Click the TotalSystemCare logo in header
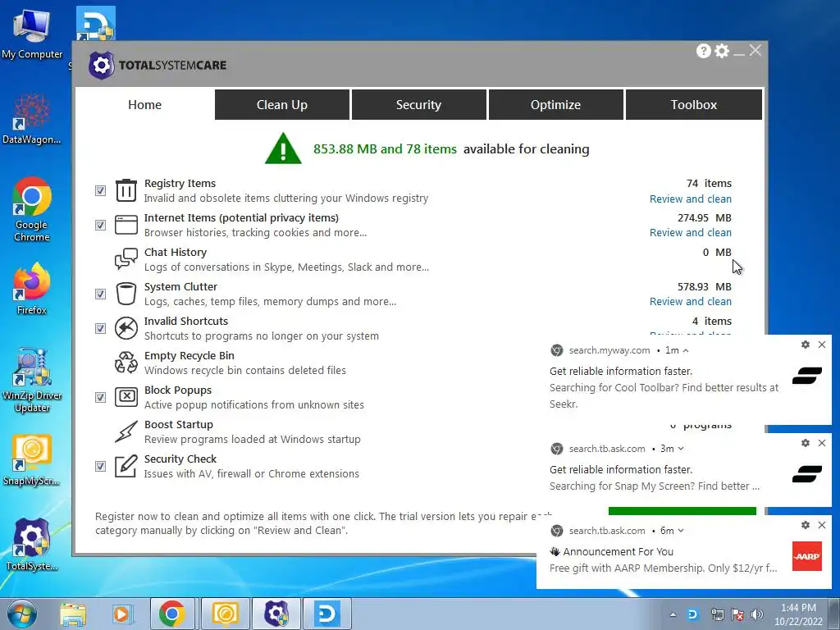Screen dimensions: 840x630 click(157, 66)
